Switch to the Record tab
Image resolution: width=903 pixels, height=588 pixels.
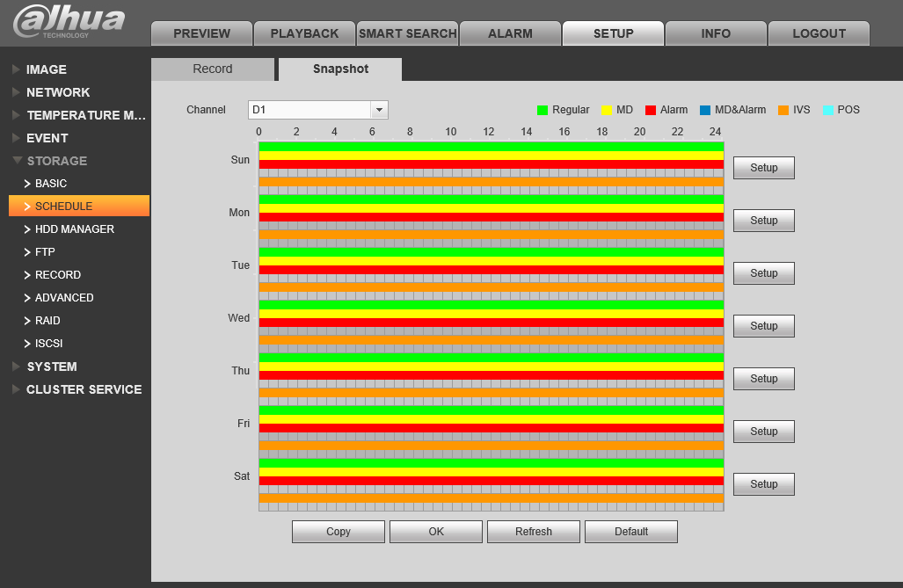click(x=213, y=69)
